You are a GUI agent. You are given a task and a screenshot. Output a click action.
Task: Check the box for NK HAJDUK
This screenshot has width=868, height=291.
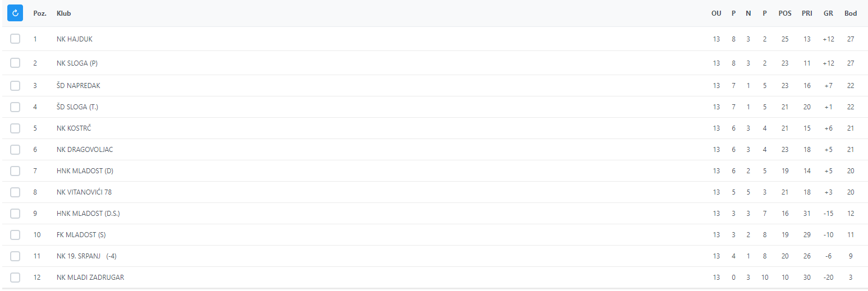click(x=15, y=39)
